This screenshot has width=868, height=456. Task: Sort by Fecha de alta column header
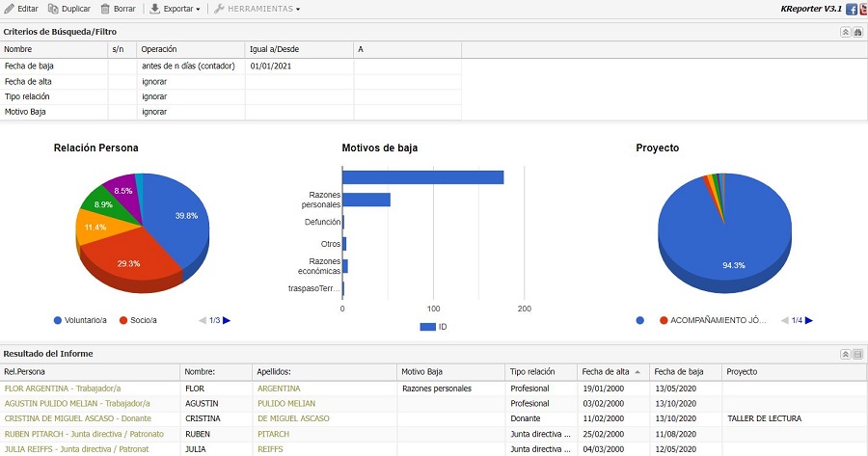606,371
